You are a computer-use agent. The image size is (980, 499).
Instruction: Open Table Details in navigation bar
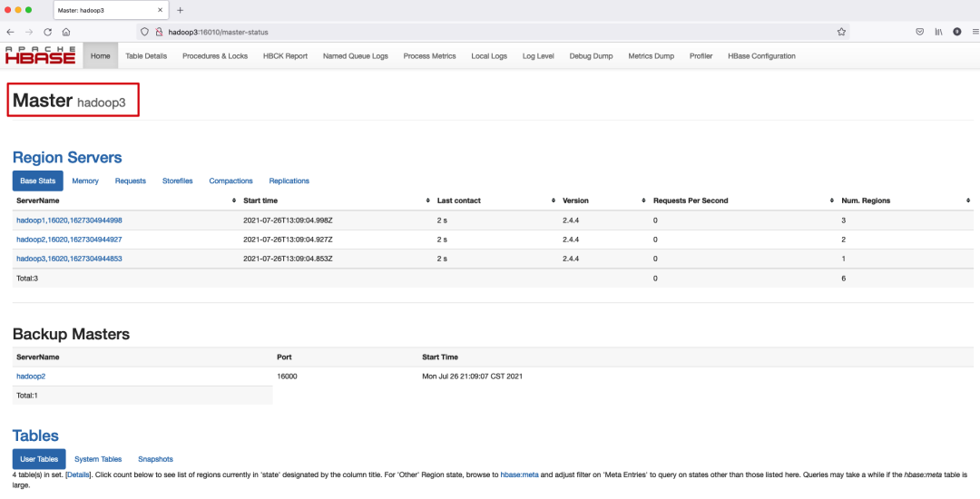[x=146, y=56]
